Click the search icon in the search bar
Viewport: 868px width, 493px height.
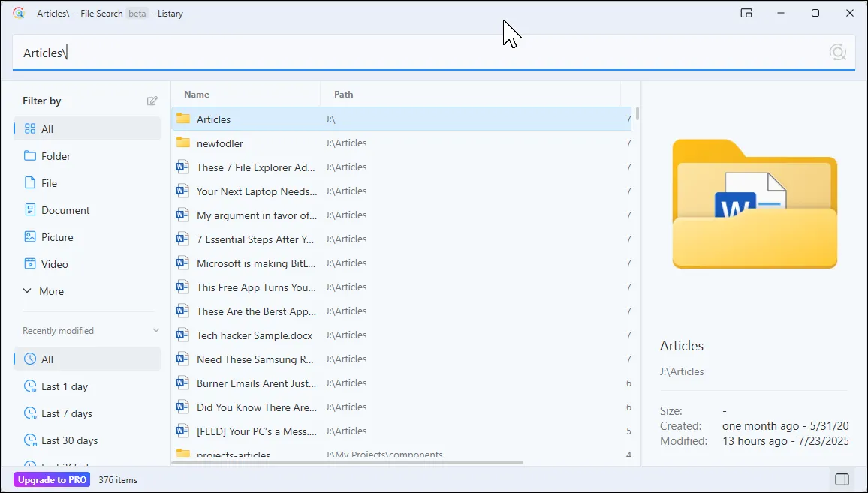[x=837, y=52]
